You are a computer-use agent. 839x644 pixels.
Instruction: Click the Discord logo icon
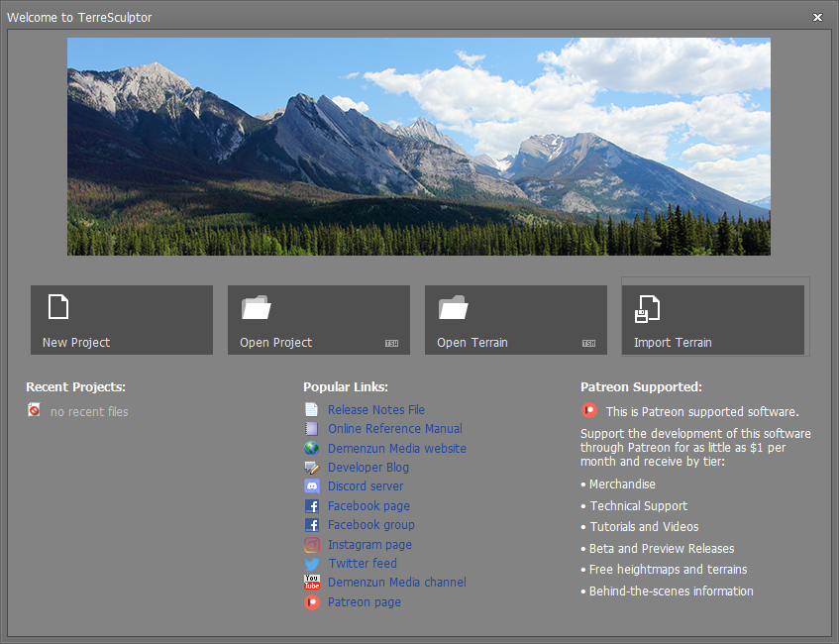tap(311, 486)
